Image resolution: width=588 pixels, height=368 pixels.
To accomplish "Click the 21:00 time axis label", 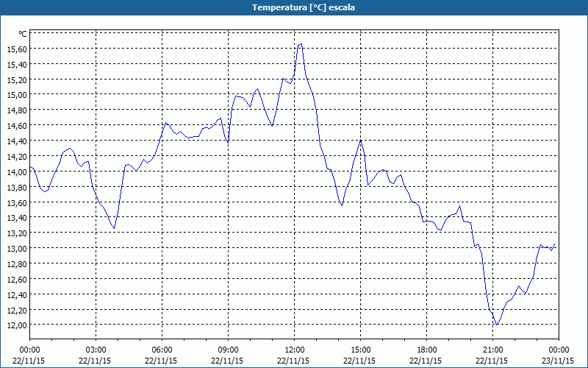I will (x=492, y=350).
